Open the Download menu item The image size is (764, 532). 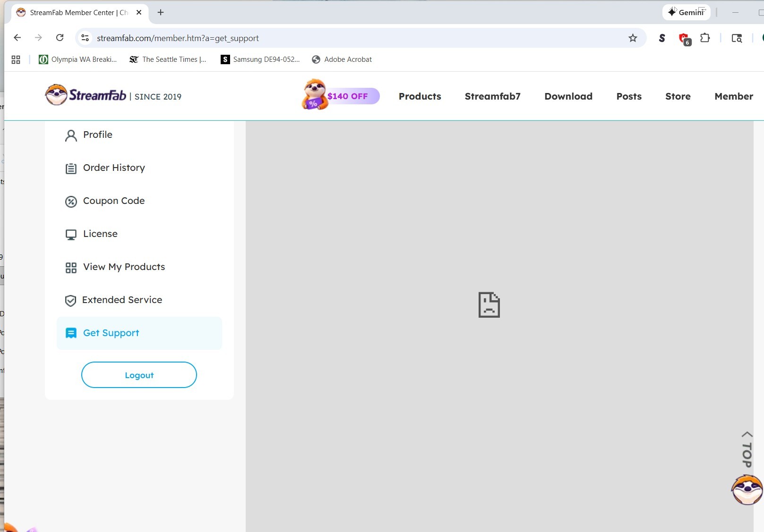point(568,96)
